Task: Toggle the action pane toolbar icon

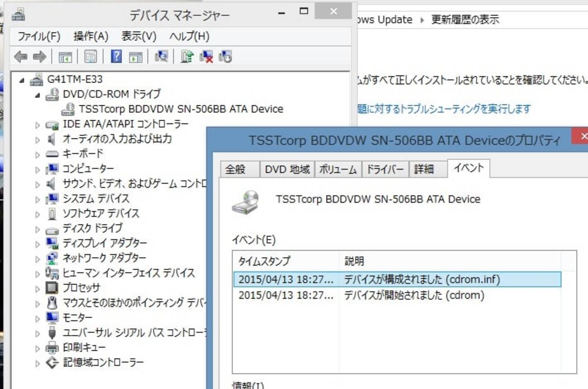Action: (135, 56)
